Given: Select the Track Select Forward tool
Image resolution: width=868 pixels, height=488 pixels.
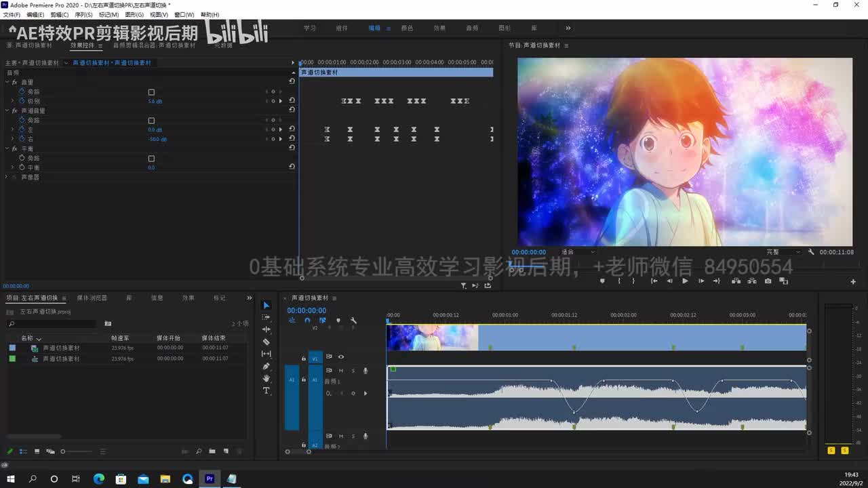Looking at the screenshot, I should pos(266,317).
